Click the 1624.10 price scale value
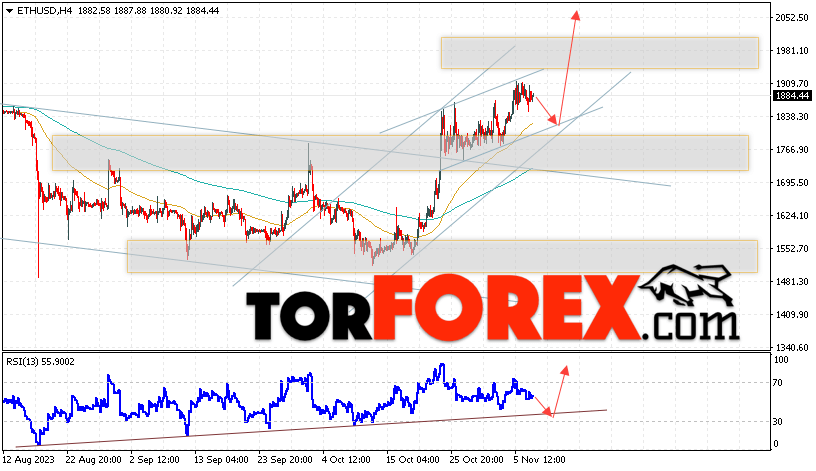This screenshot has height=471, width=816. pos(792,215)
